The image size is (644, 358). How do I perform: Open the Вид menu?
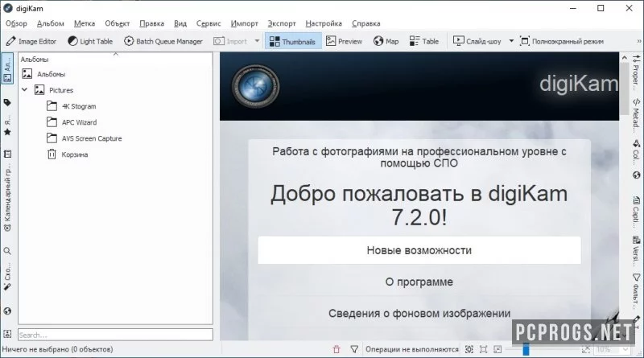[180, 23]
